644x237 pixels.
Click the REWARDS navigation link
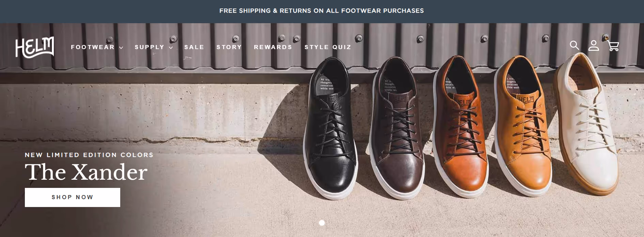coord(272,47)
